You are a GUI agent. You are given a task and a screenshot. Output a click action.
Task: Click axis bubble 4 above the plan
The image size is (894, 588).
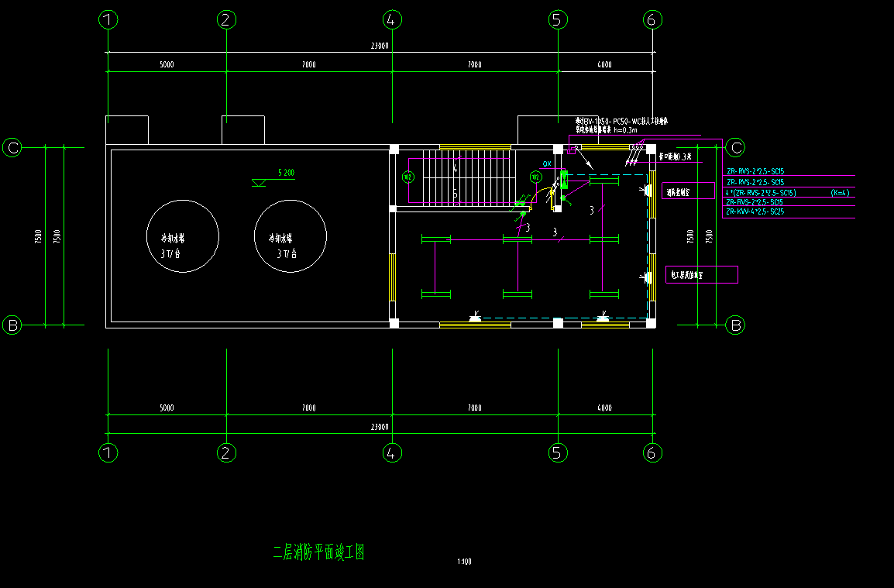392,20
